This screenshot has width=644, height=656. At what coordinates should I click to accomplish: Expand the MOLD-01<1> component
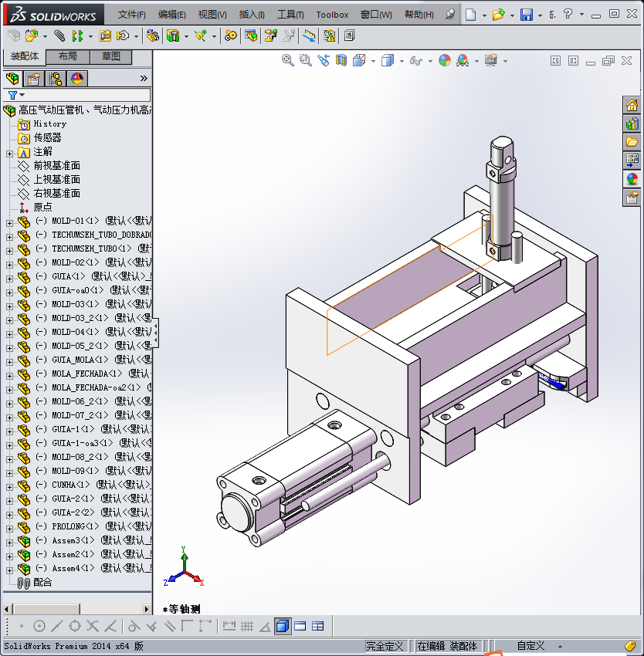point(9,223)
